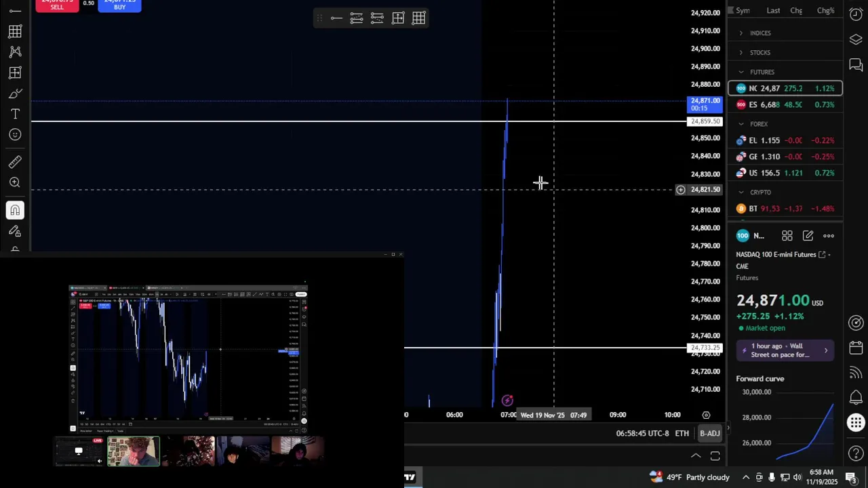
Task: Sort watchlist by Sym column header
Action: 743,10
